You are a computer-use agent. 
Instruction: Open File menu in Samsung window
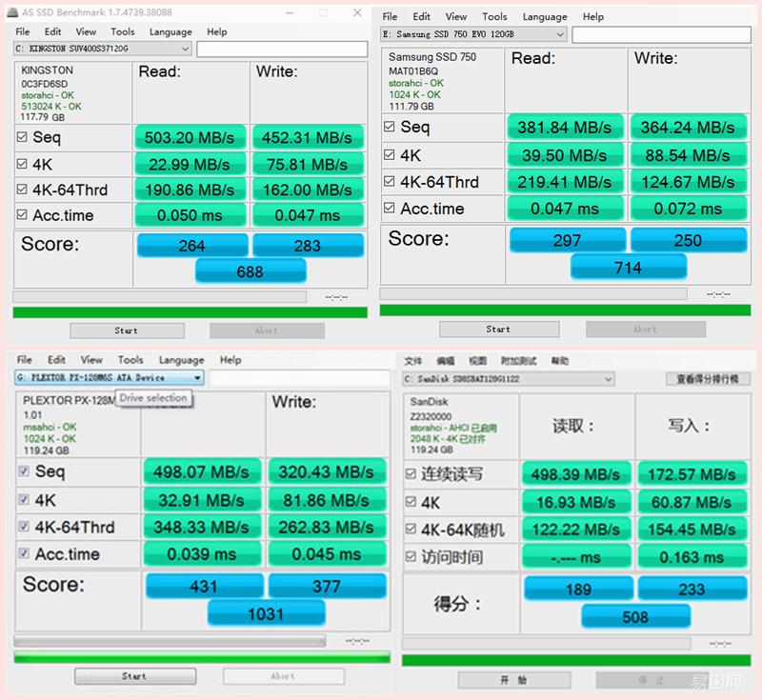coord(390,16)
